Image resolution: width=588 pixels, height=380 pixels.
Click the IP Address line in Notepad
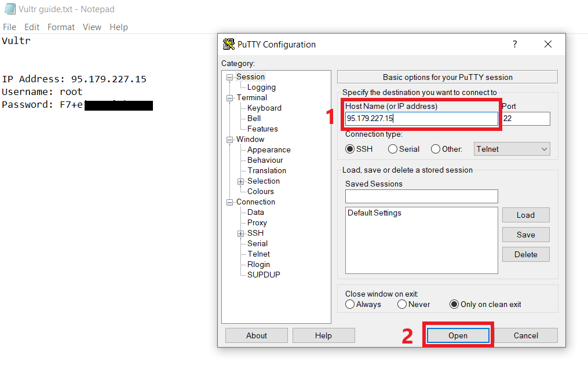[74, 79]
